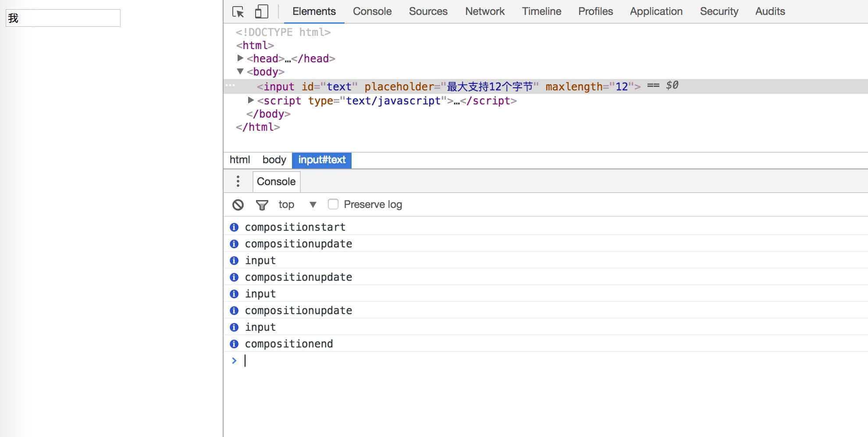
Task: Clear the console log icon
Action: tap(238, 205)
